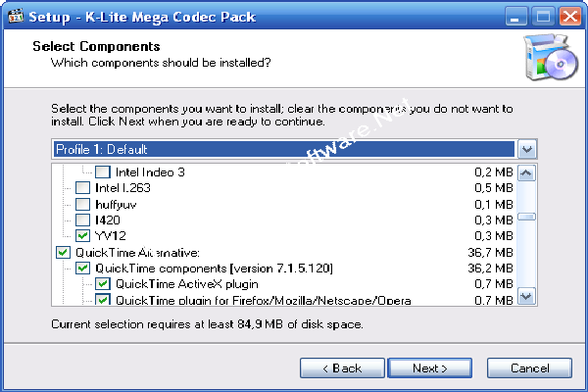The width and height of the screenshot is (588, 392).
Task: Untick the QuickTime Alternative checkbox
Action: coord(63,252)
